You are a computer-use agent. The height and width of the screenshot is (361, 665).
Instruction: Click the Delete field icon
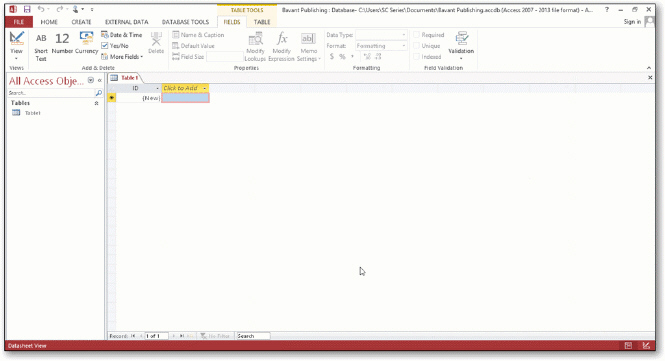click(x=156, y=42)
